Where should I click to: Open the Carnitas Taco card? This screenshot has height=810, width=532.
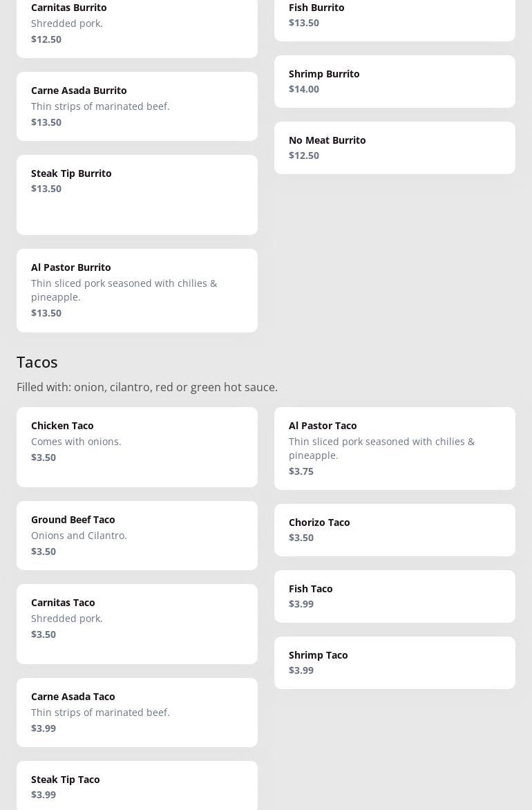(137, 623)
